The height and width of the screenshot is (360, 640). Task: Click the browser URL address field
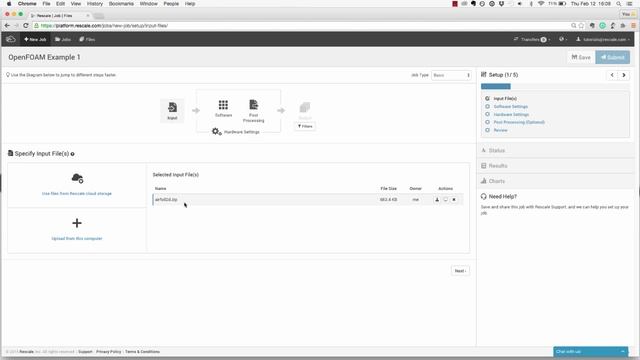[302, 25]
